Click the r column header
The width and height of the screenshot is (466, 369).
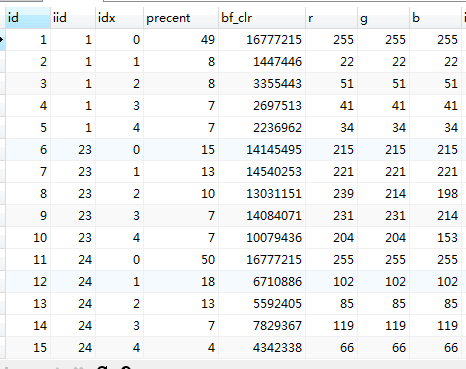click(331, 18)
